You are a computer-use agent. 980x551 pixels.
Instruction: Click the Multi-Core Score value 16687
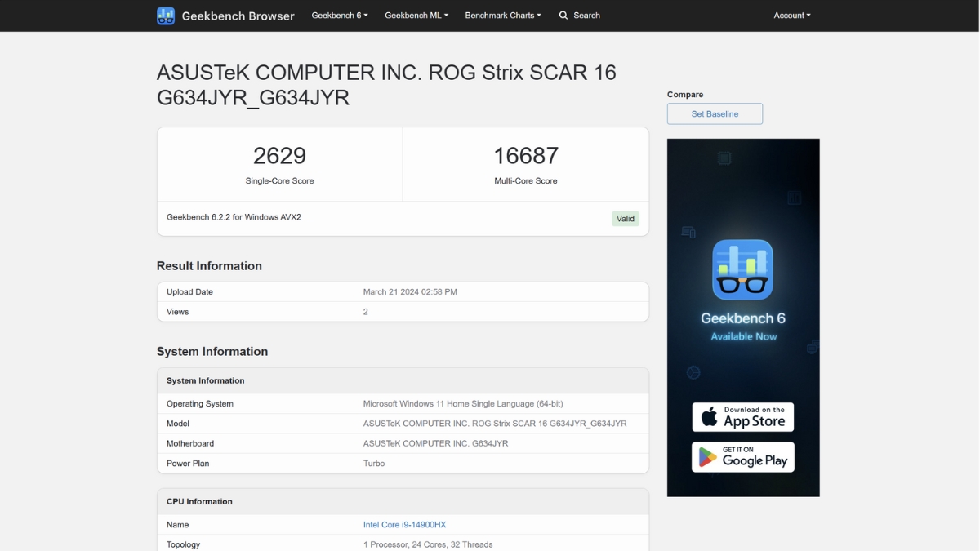coord(527,156)
